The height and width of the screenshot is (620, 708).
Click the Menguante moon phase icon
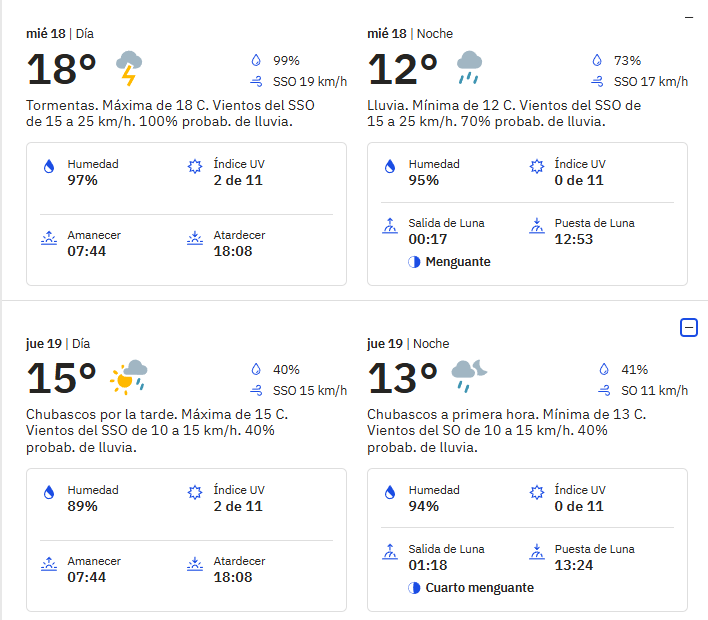(414, 262)
